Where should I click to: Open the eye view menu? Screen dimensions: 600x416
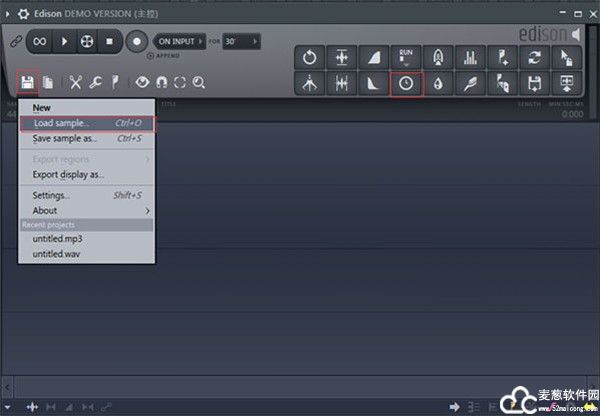[x=142, y=82]
